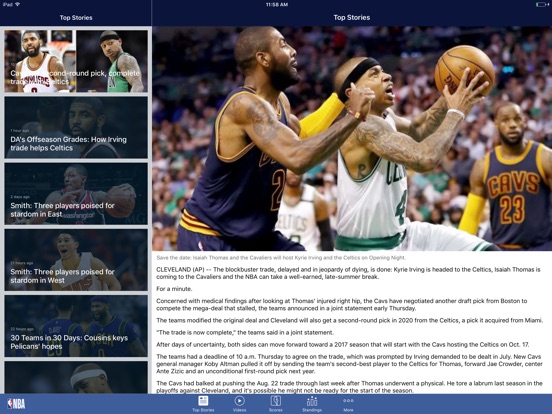Open the Top Stories tab icon

click(x=203, y=401)
